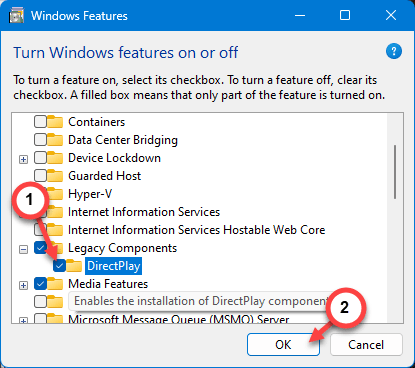Tick the checkbox left of the DirectPlay tooltip

click(x=40, y=302)
